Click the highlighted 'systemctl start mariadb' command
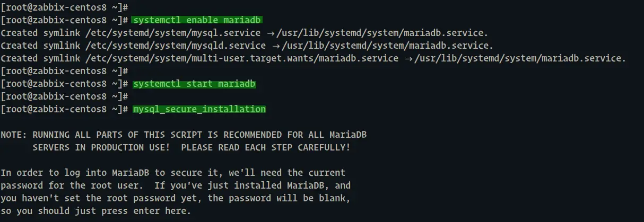644x222 pixels. [x=194, y=84]
